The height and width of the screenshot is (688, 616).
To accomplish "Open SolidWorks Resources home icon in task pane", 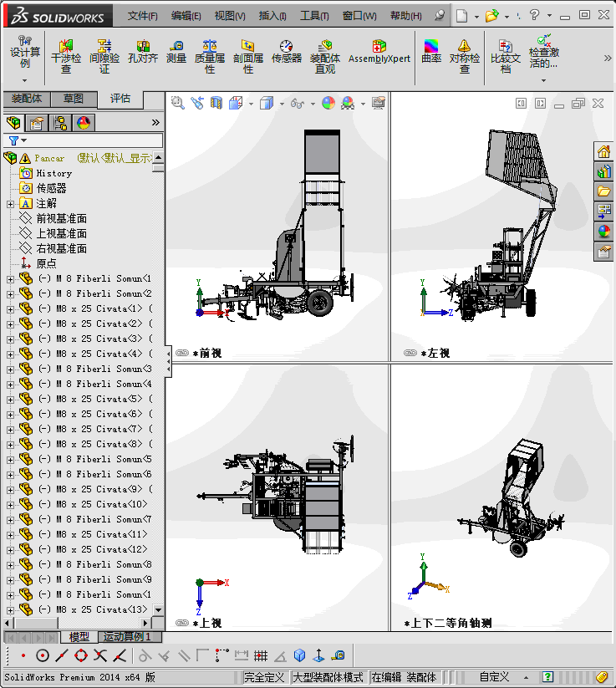I will pyautogui.click(x=604, y=152).
